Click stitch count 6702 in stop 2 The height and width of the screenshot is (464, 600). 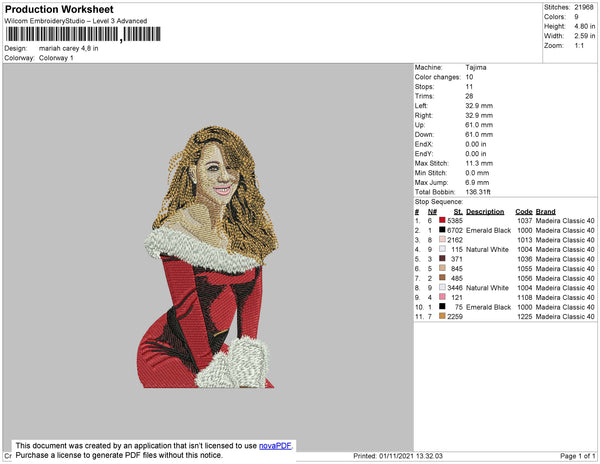[x=455, y=230]
